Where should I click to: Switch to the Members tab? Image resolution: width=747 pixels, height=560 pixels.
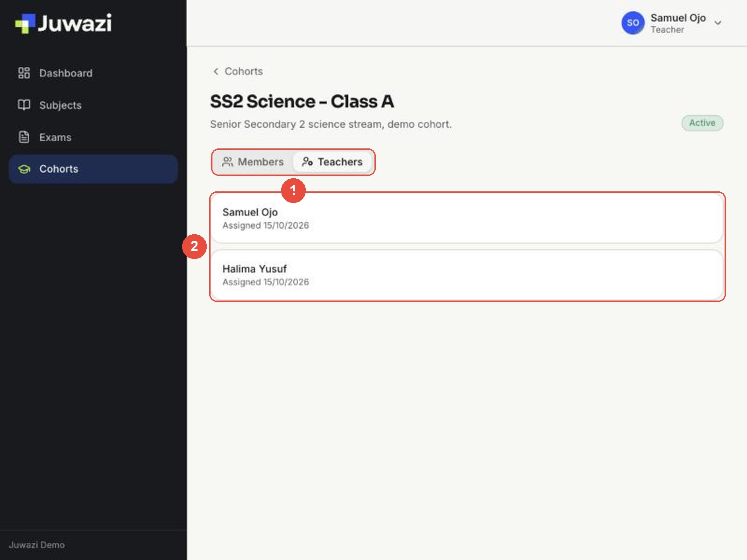coord(253,162)
